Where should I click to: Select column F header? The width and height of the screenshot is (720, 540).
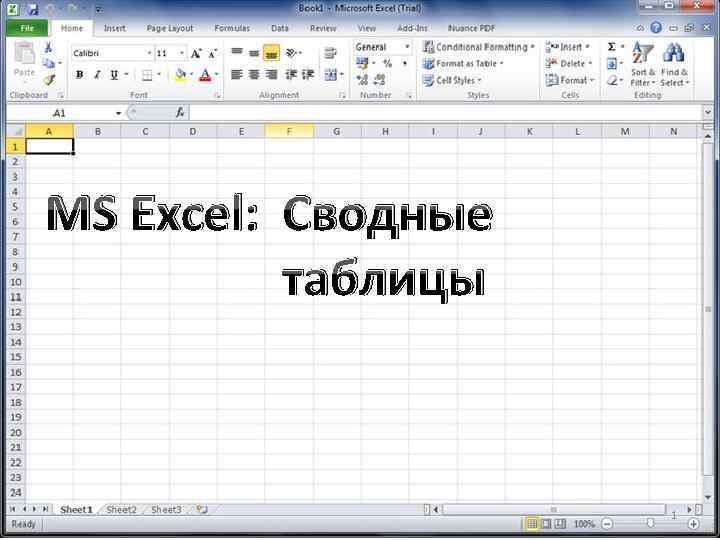[x=289, y=132]
